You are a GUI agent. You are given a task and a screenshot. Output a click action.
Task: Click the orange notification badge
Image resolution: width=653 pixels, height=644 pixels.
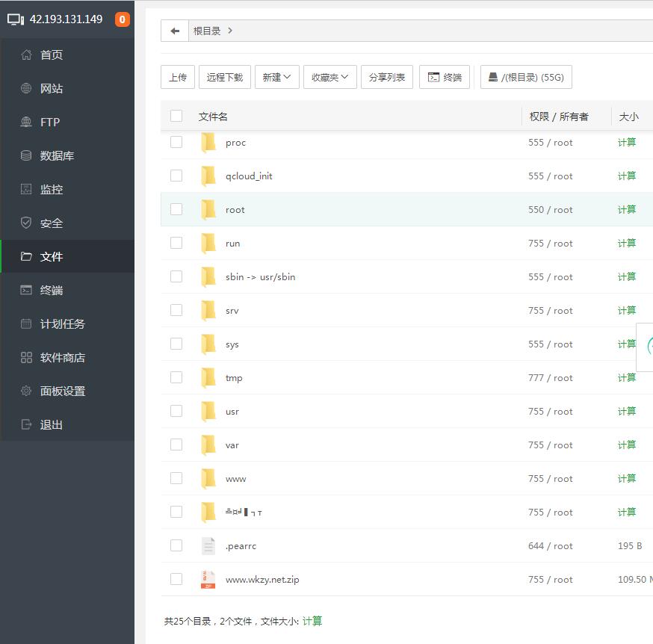pos(122,19)
